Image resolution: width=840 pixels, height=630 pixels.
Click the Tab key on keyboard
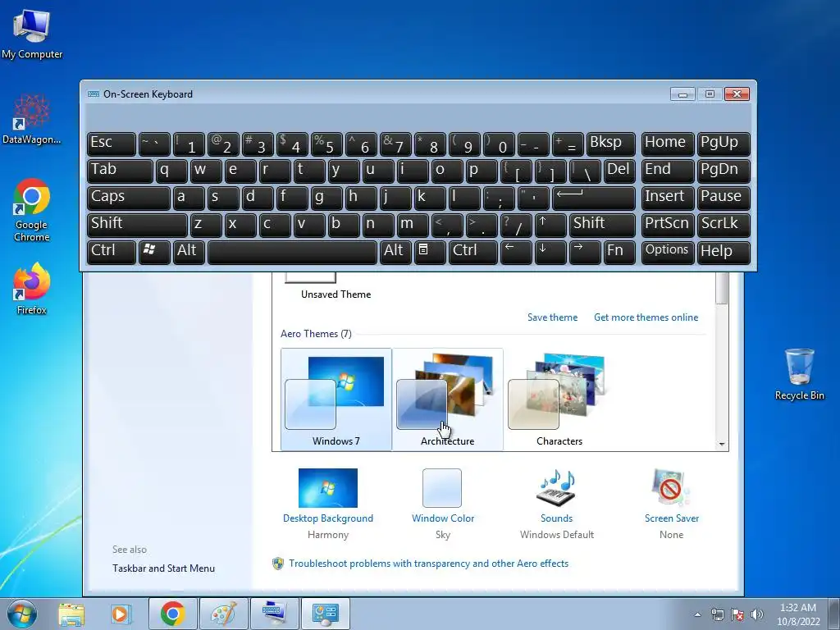120,171
